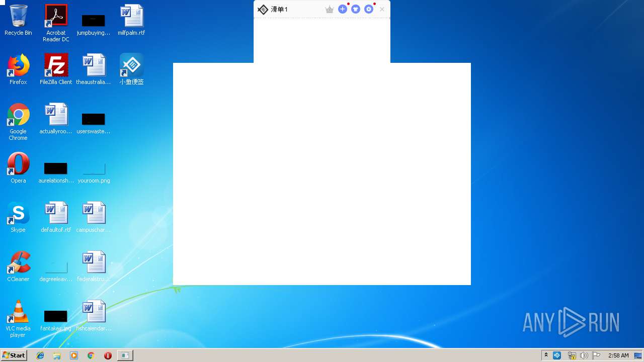This screenshot has height=362, width=644.
Task: Close the 清单1 note window
Action: 382,9
